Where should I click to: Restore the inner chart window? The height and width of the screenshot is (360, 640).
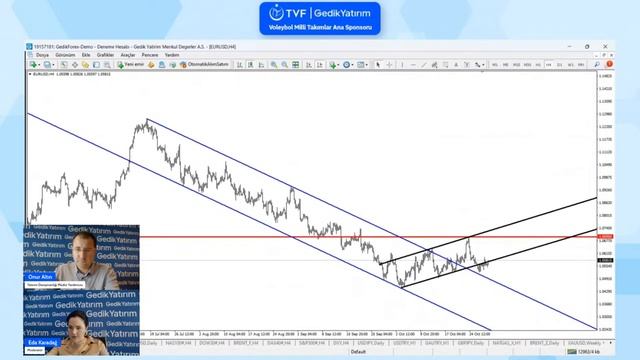click(604, 55)
